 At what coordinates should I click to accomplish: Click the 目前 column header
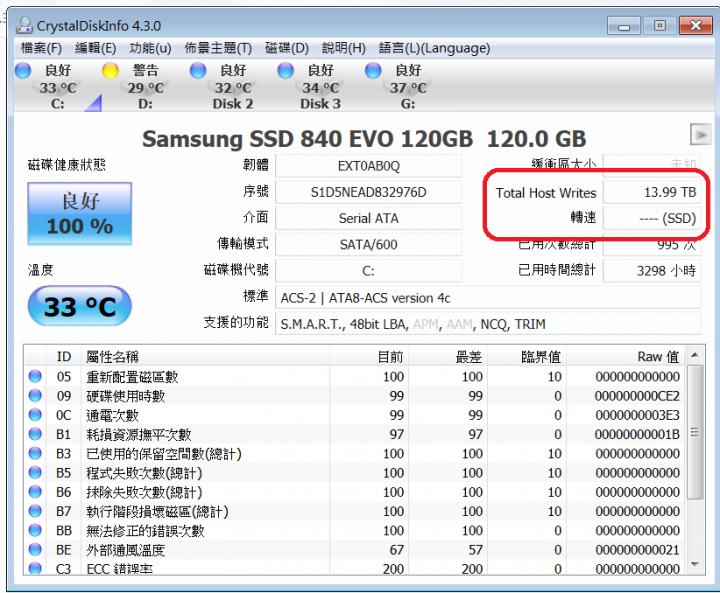[x=369, y=357]
